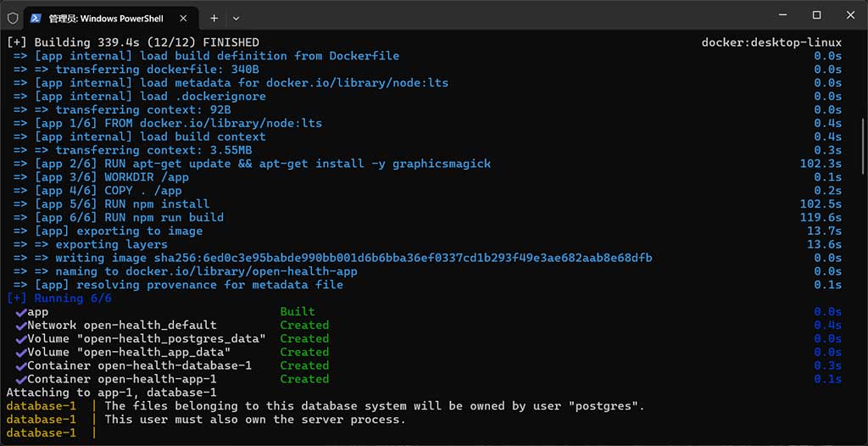
Task: Click the checkmark beside Container open-health-app-1
Action: click(x=21, y=380)
